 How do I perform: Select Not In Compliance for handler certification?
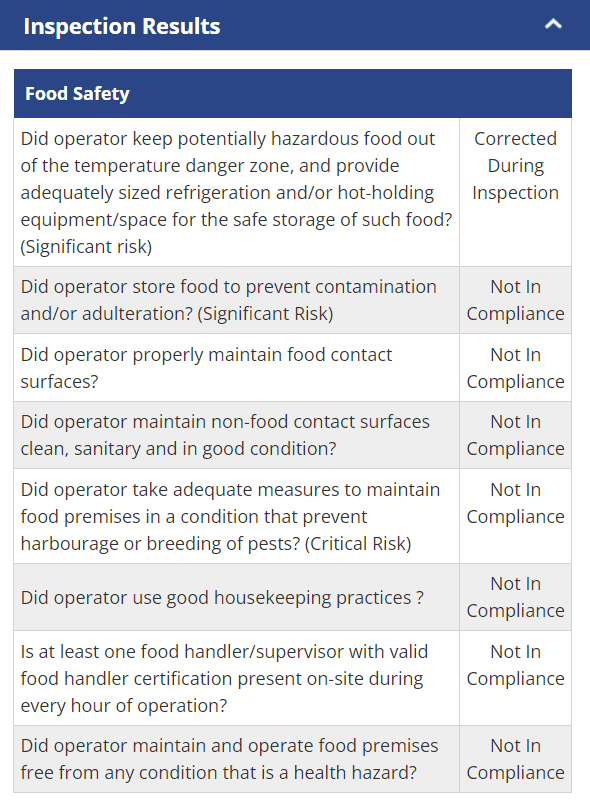pos(516,665)
